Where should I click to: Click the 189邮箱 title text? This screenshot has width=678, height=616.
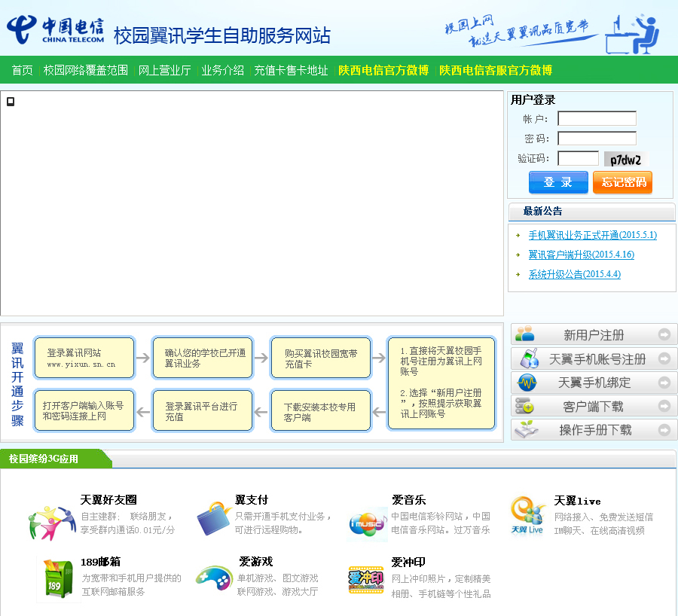(x=100, y=562)
